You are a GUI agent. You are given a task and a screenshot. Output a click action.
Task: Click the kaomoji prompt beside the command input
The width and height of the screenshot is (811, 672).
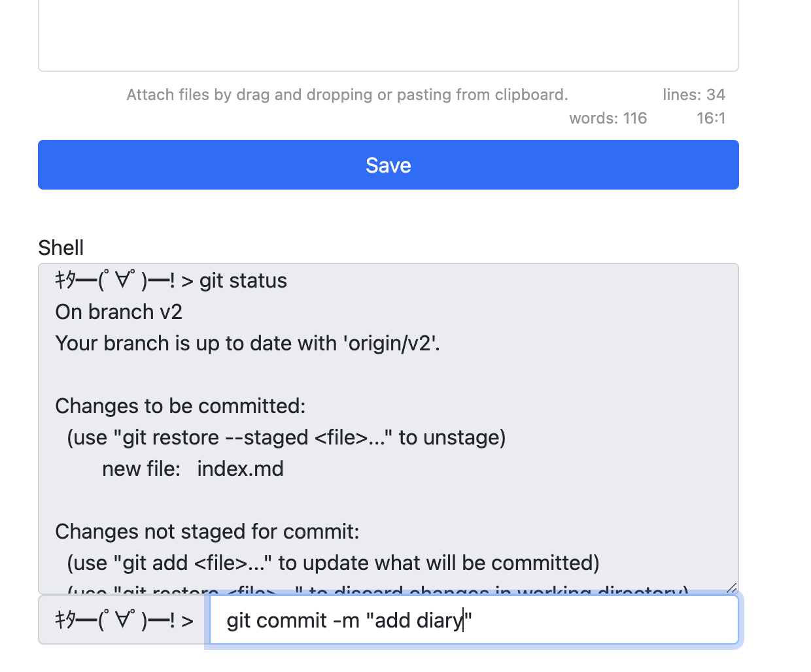pyautogui.click(x=124, y=620)
